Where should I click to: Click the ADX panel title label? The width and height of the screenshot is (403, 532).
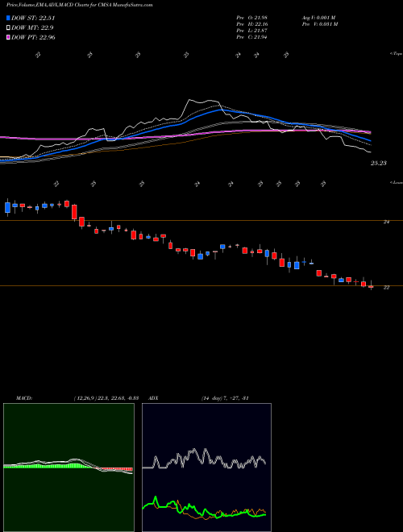point(154,398)
